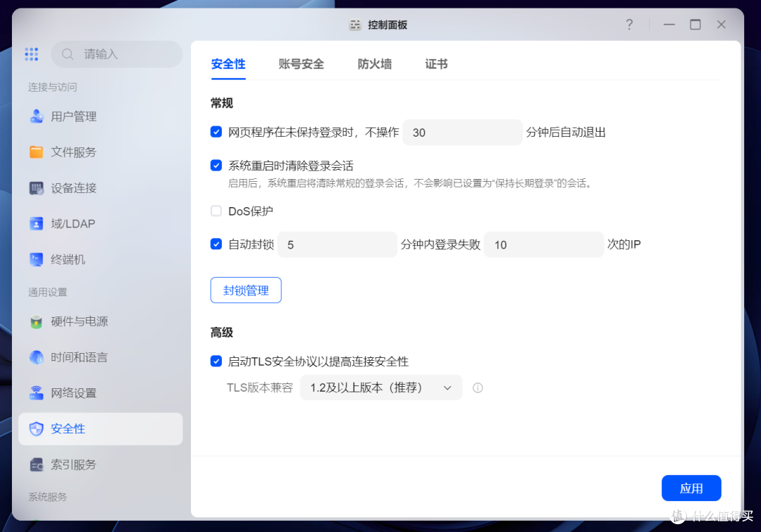The image size is (761, 532).
Task: Click the auto-block minutes field 5
Action: pos(337,245)
